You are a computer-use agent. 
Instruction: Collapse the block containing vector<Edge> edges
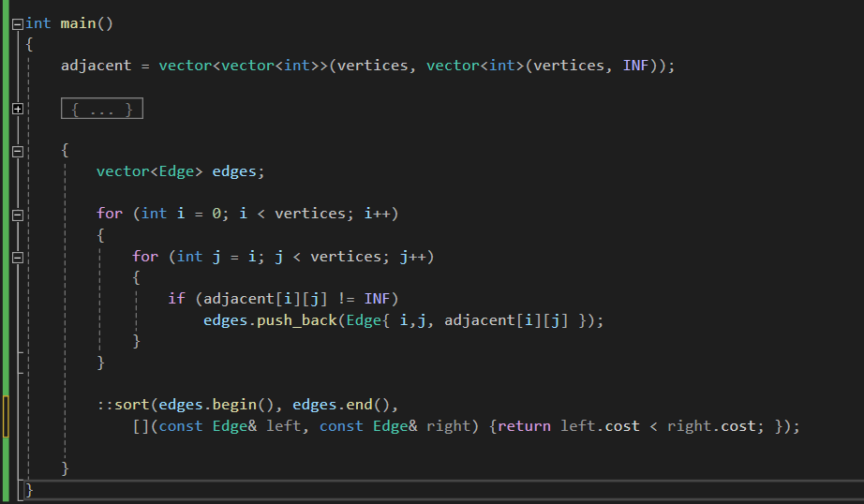[x=18, y=152]
